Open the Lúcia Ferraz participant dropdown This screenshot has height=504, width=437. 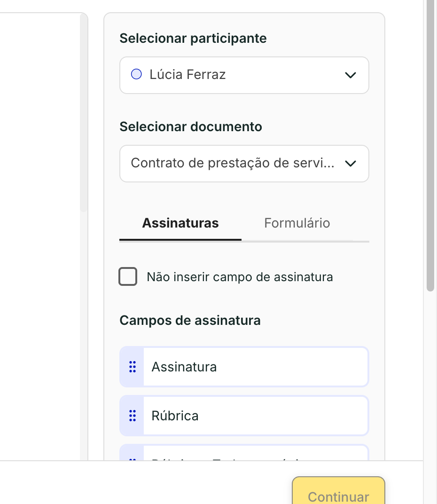coord(244,75)
